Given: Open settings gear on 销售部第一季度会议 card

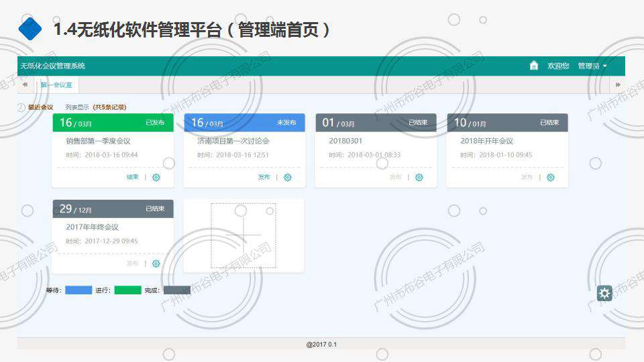Looking at the screenshot, I should click(156, 177).
